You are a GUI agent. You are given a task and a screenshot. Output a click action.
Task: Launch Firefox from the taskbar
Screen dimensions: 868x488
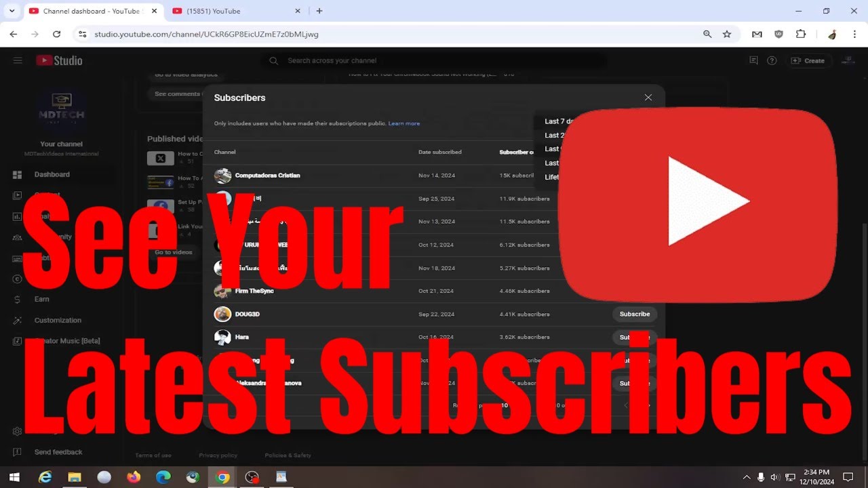click(x=133, y=477)
